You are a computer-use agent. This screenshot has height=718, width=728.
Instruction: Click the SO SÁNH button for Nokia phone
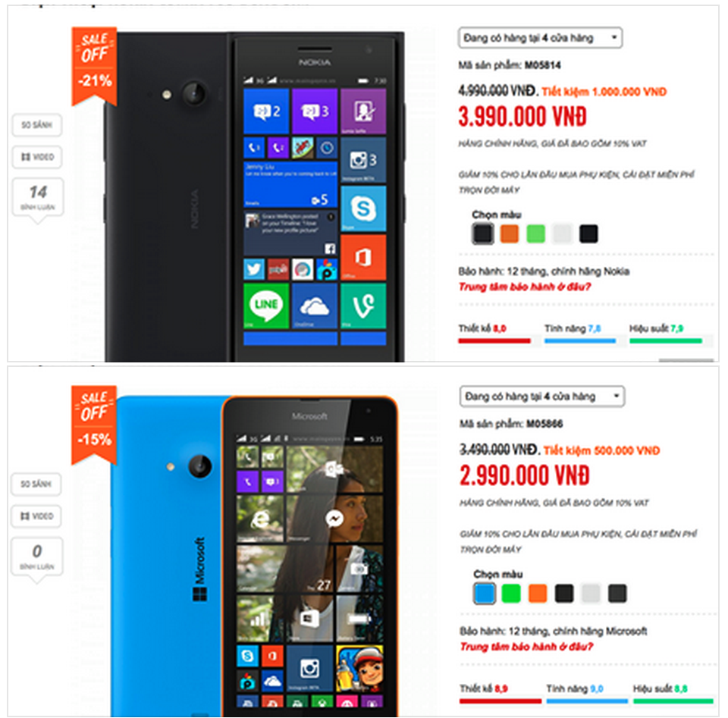click(x=36, y=125)
